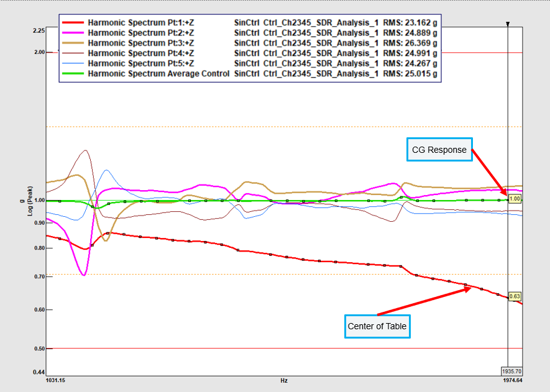Click the 1935.70 cursor frequency readout
Image resolution: width=550 pixels, height=392 pixels.
pos(510,371)
